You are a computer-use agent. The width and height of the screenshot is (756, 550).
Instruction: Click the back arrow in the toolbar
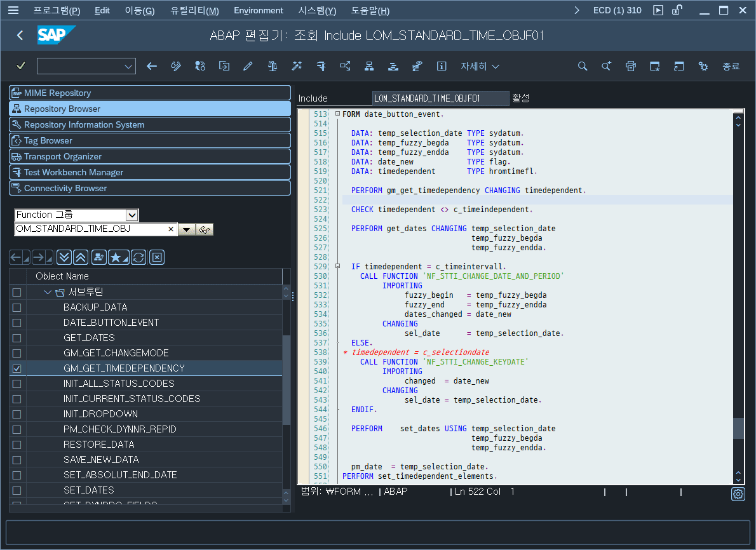click(152, 66)
